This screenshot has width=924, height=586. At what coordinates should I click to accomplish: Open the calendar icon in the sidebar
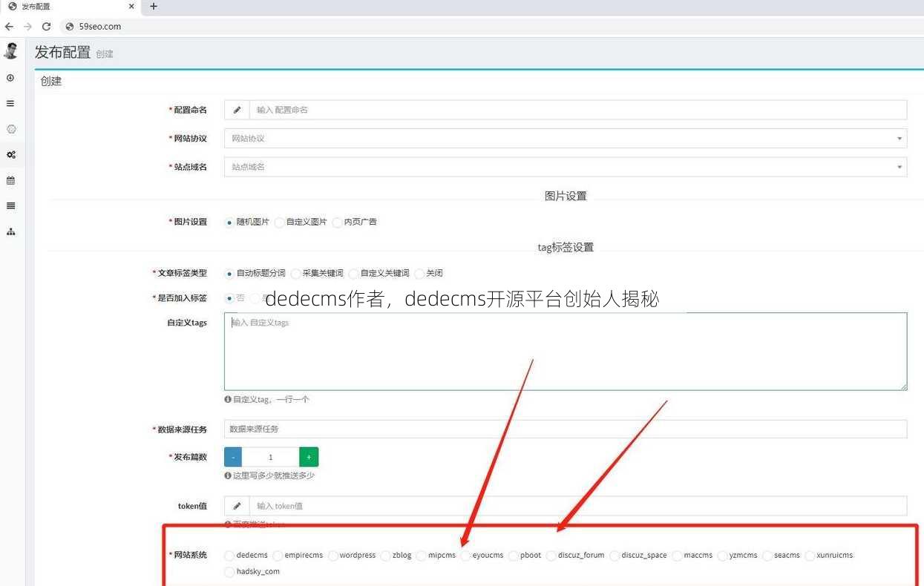pyautogui.click(x=10, y=180)
